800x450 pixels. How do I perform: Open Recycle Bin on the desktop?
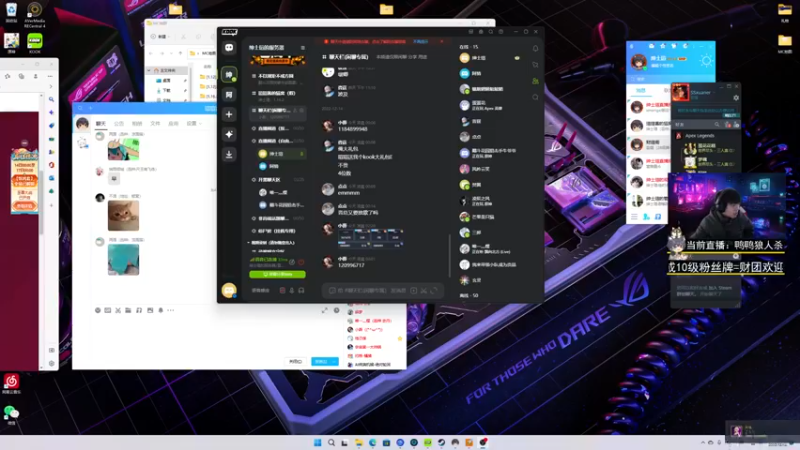point(11,12)
